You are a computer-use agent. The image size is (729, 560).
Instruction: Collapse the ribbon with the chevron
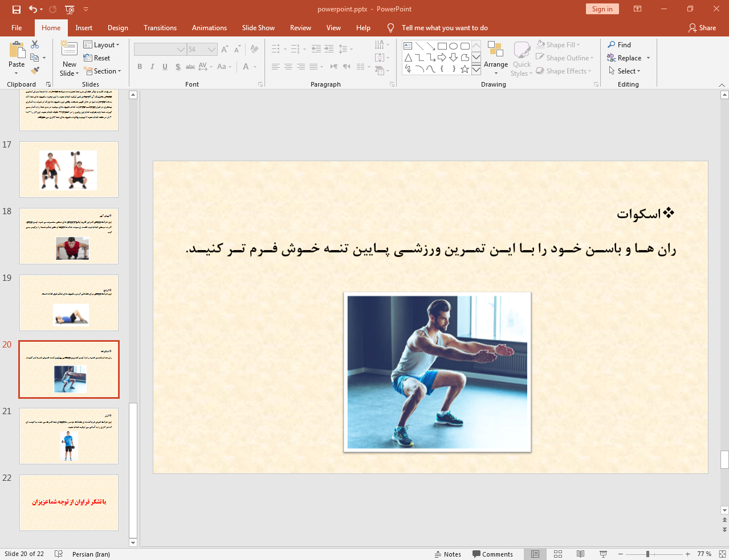tap(722, 84)
